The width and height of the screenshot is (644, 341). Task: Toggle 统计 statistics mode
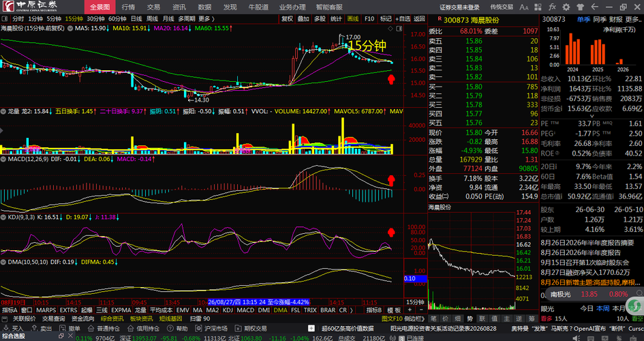pos(336,19)
